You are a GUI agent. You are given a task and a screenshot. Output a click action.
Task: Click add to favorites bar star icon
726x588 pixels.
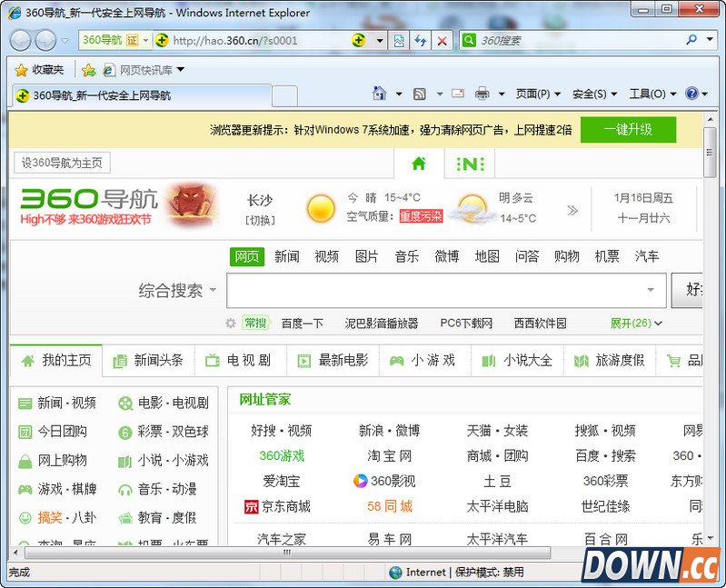click(x=88, y=70)
